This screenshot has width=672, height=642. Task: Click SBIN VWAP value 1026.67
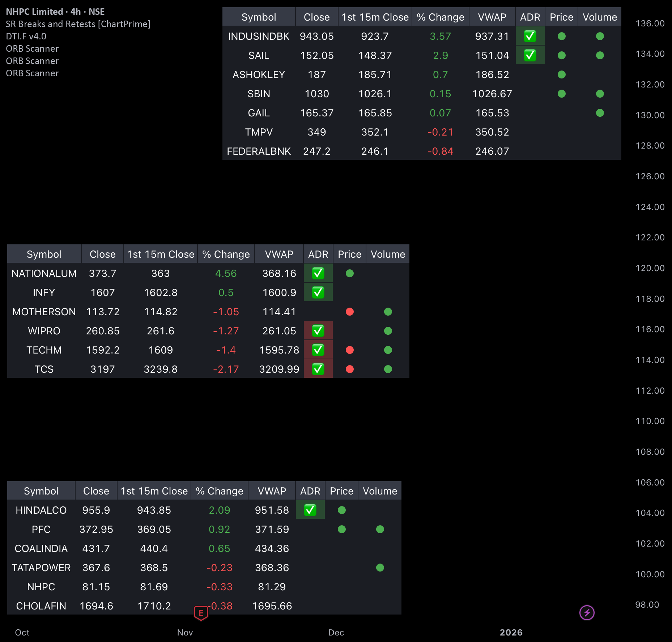(x=492, y=94)
